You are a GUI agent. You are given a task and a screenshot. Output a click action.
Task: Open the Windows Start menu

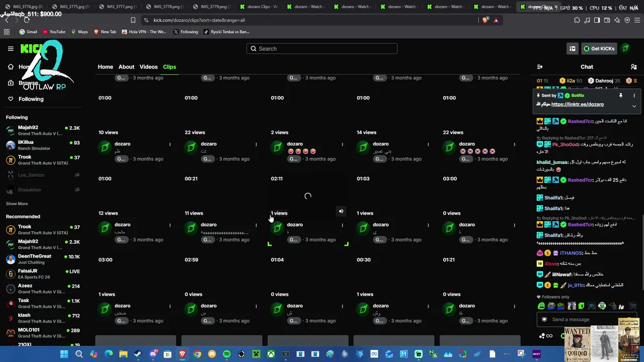coord(64,354)
